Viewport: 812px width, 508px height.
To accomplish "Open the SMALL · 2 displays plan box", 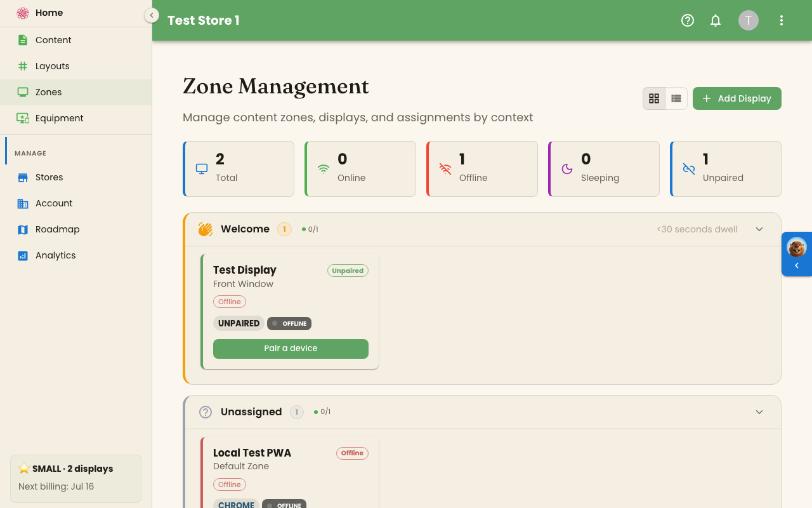I will click(x=75, y=479).
